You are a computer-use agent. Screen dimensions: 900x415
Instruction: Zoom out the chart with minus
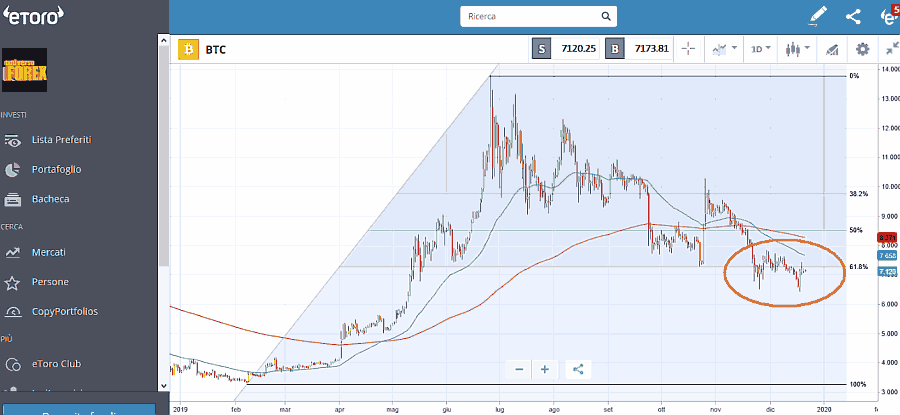520,369
